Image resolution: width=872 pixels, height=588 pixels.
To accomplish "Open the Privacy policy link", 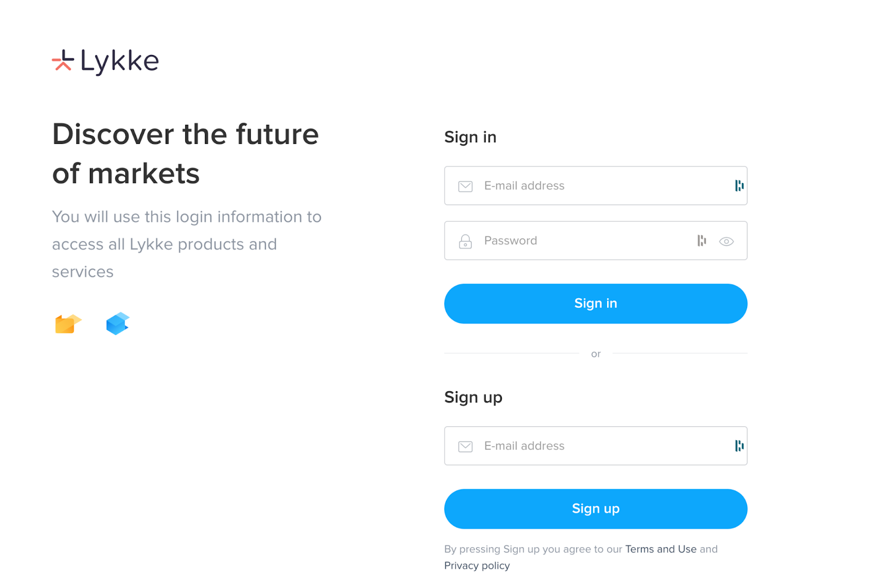I will 477,566.
